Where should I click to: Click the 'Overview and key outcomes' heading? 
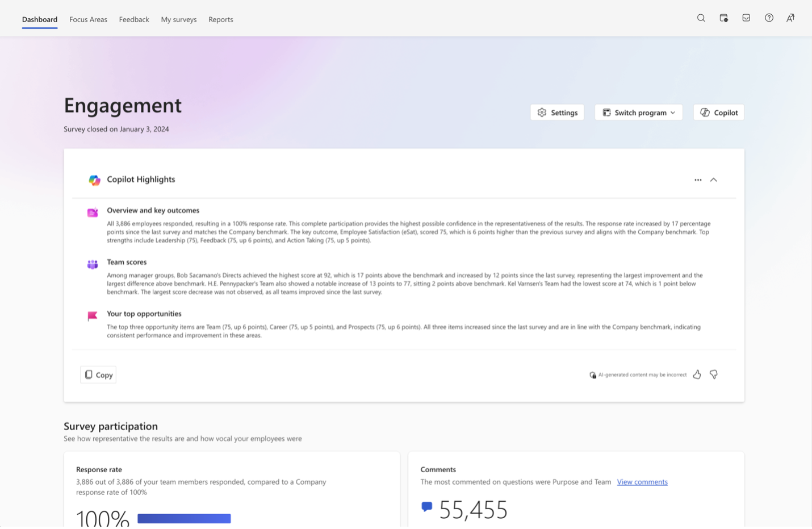tap(153, 210)
